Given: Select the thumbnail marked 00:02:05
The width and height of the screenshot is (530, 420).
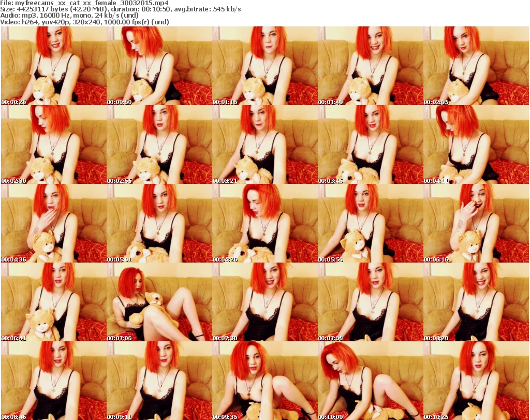Looking at the screenshot, I should 476,66.
